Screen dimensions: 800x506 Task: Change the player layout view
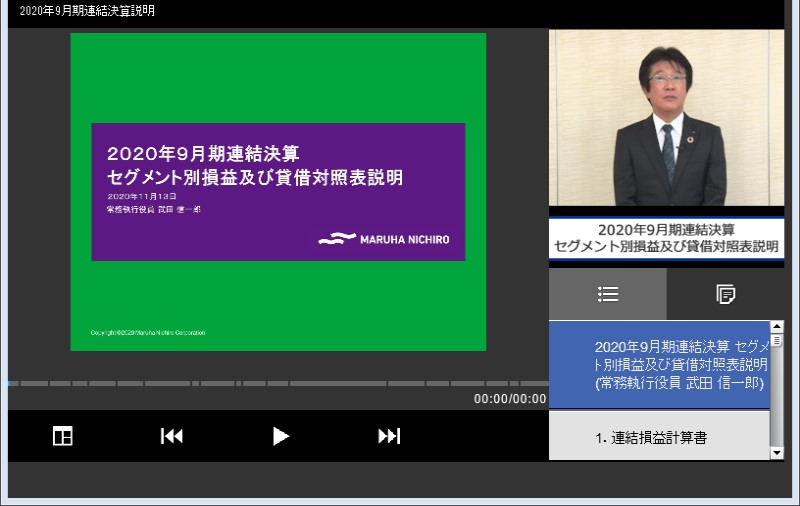[x=63, y=437]
